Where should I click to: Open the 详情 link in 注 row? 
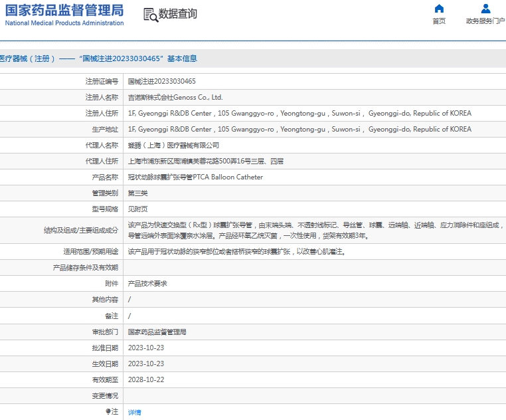[134, 412]
